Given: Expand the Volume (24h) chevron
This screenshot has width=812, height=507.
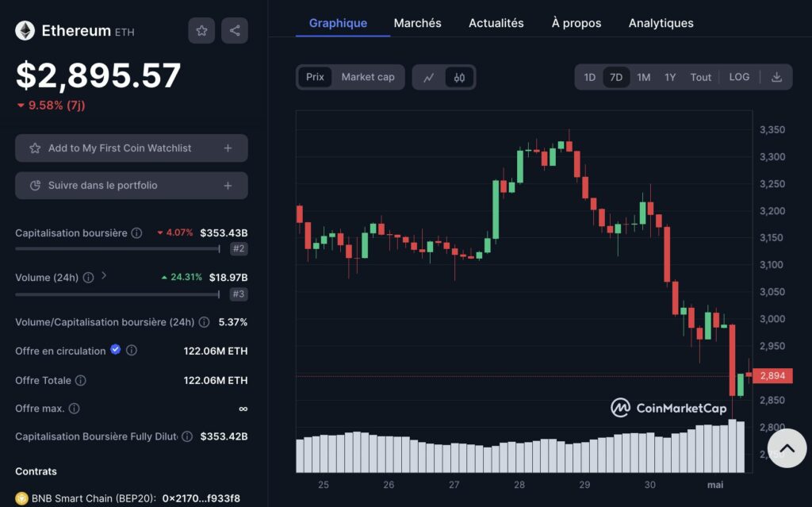Looking at the screenshot, I should click(x=104, y=276).
